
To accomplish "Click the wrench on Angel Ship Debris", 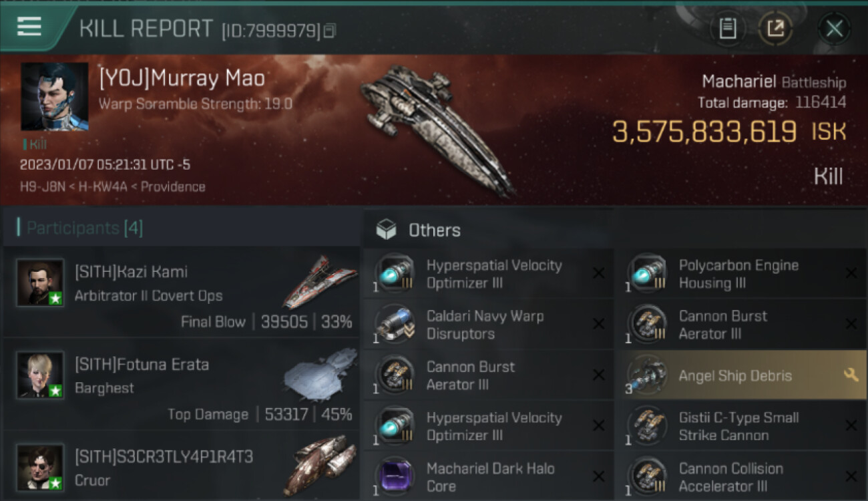I will pos(851,375).
